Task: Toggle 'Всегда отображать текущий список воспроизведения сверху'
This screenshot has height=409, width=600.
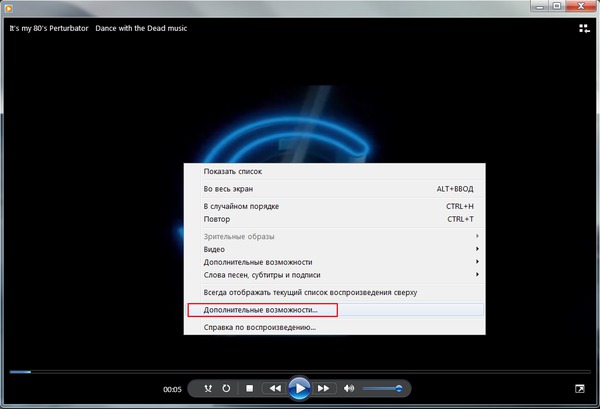Action: tap(310, 292)
